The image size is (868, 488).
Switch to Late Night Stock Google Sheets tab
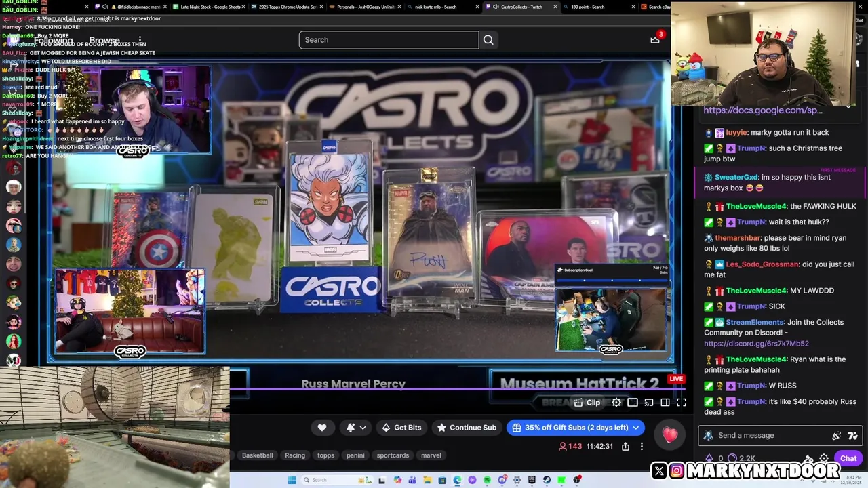[210, 7]
